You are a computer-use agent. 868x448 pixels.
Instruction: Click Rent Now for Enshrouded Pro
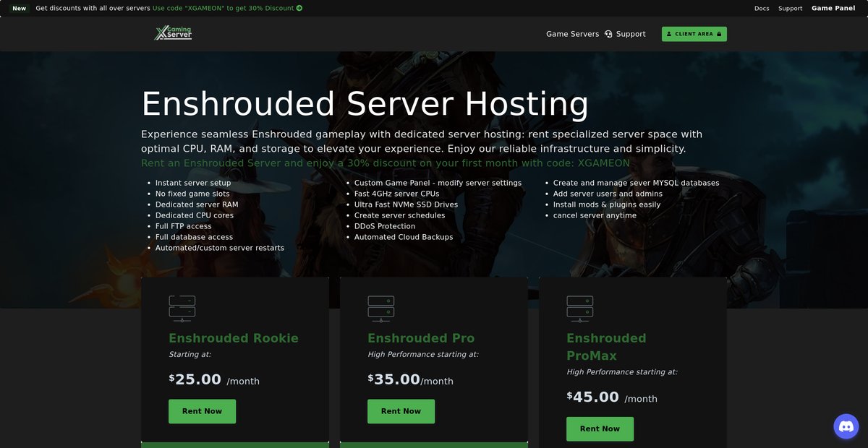click(x=401, y=411)
